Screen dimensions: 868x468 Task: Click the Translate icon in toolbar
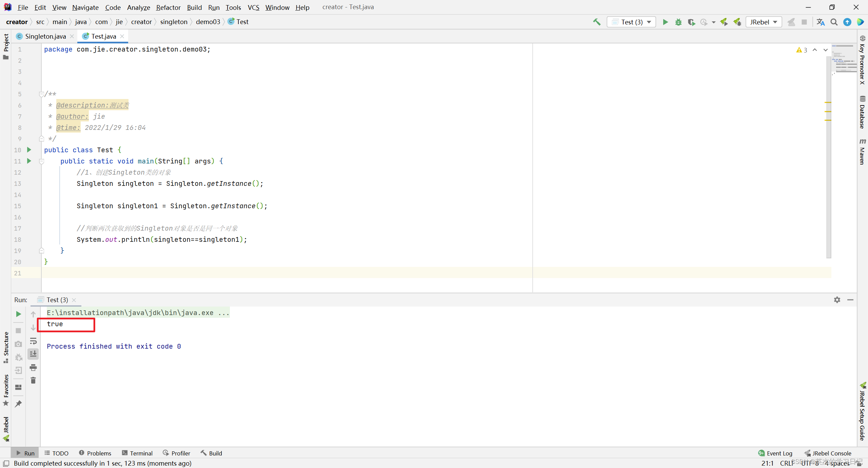click(x=821, y=22)
